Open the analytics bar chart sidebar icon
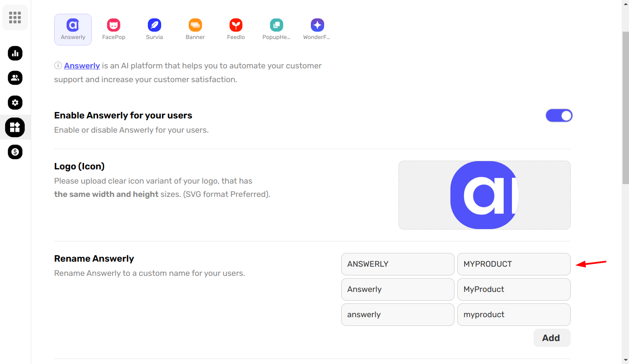 click(x=15, y=53)
